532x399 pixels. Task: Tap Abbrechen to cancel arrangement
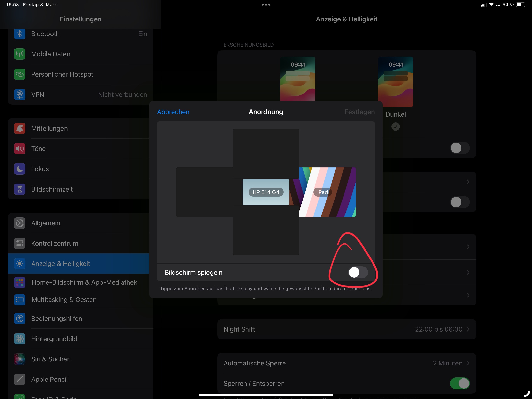[x=173, y=112]
